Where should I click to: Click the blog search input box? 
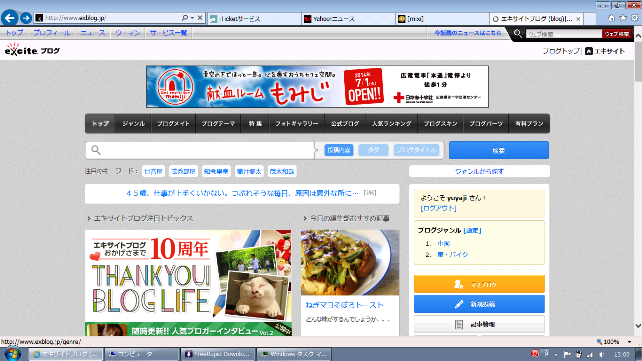coord(201,150)
